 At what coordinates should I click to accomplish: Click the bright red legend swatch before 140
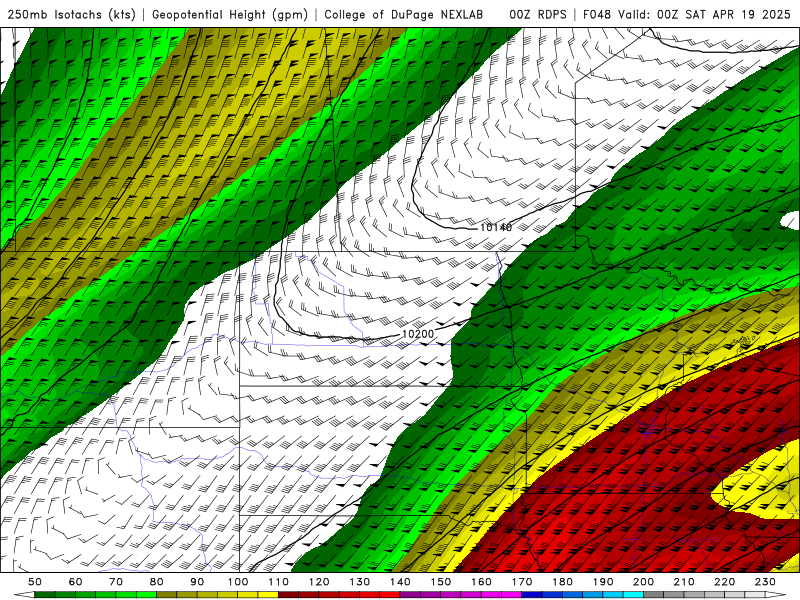point(390,595)
